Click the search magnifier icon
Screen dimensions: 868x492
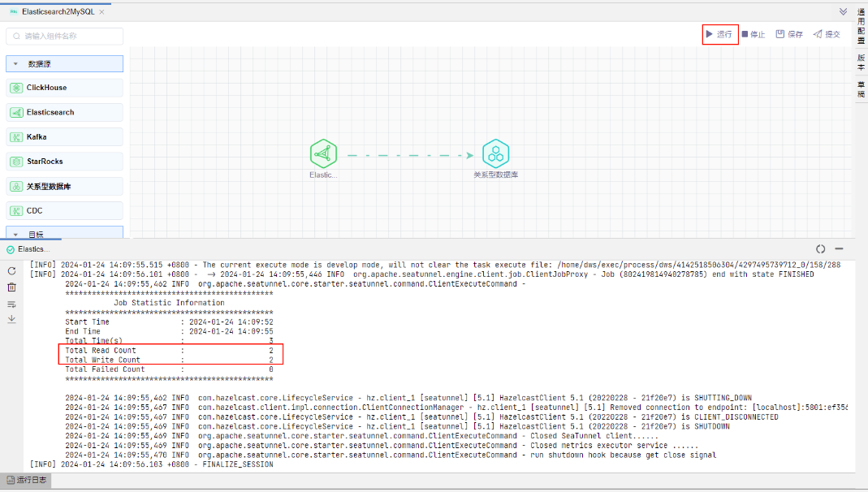coord(16,36)
